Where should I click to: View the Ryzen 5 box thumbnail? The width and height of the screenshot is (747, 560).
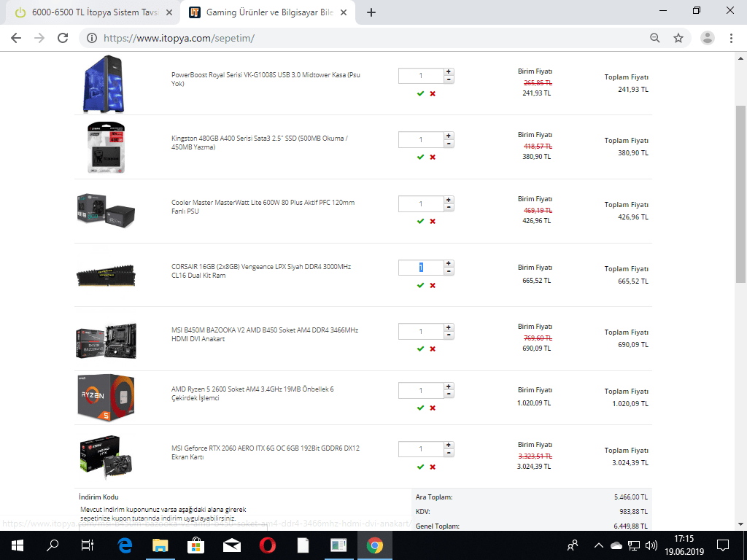(x=106, y=398)
